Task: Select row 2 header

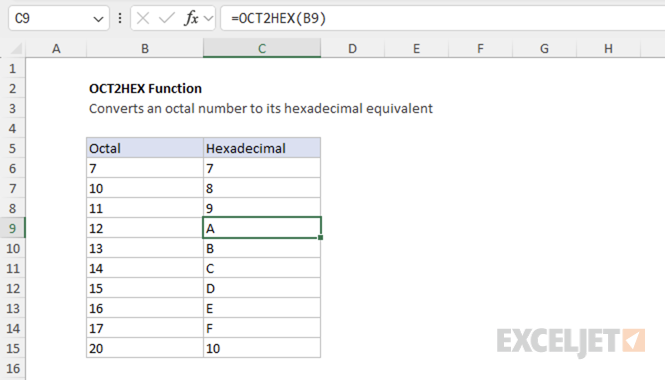Action: (x=13, y=88)
